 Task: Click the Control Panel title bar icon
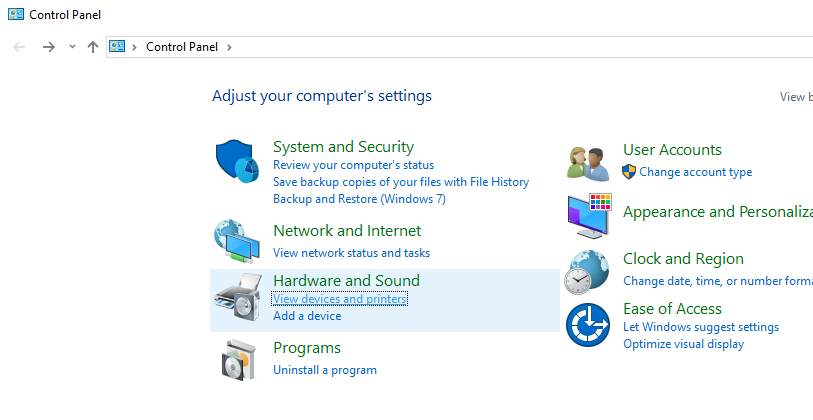click(x=16, y=15)
